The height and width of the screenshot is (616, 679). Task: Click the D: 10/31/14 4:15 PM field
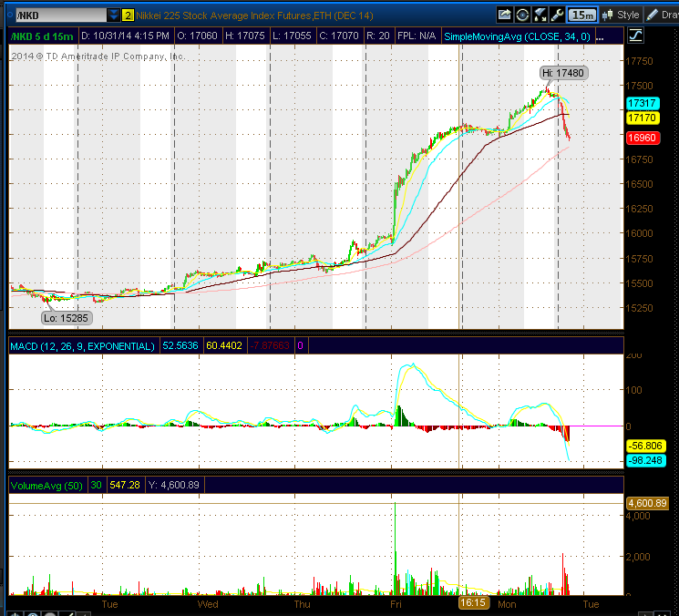click(x=125, y=36)
